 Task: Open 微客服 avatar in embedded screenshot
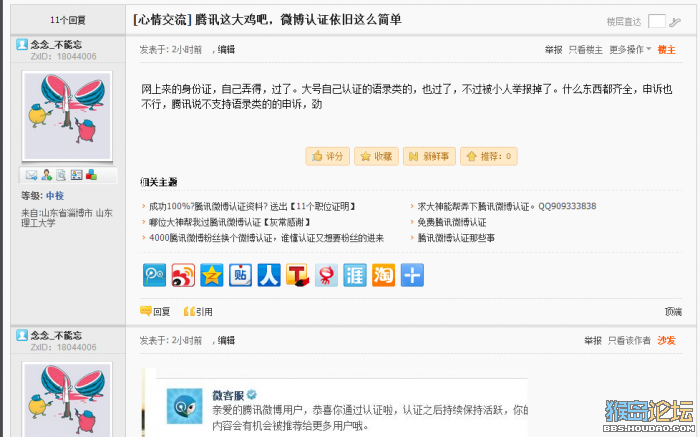click(x=184, y=406)
